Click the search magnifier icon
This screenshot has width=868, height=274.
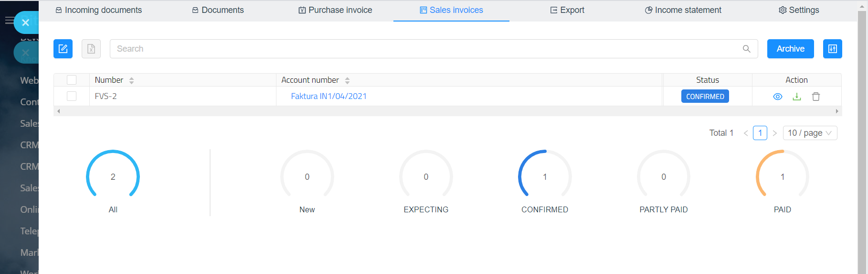746,49
